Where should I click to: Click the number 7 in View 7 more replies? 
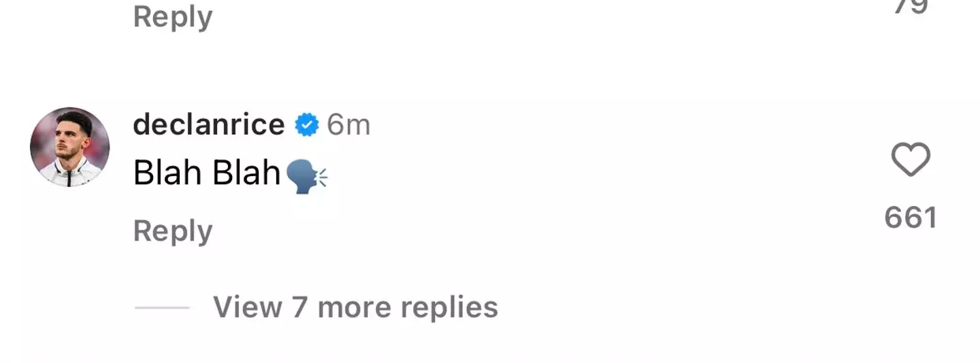pyautogui.click(x=300, y=307)
